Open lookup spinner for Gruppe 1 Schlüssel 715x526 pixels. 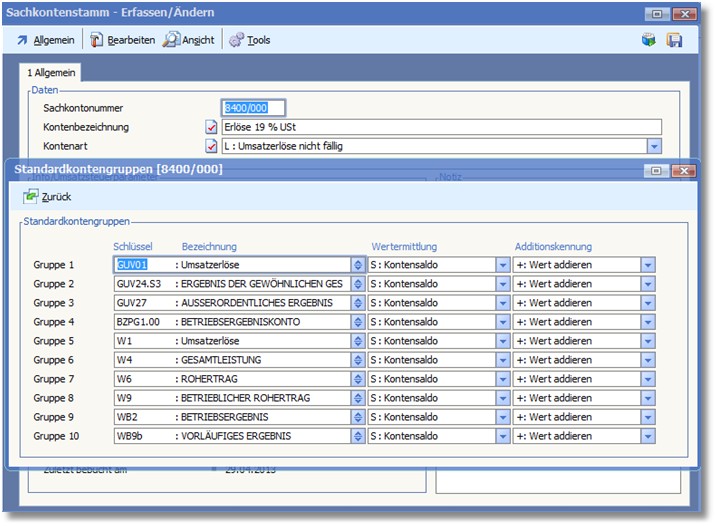click(358, 265)
